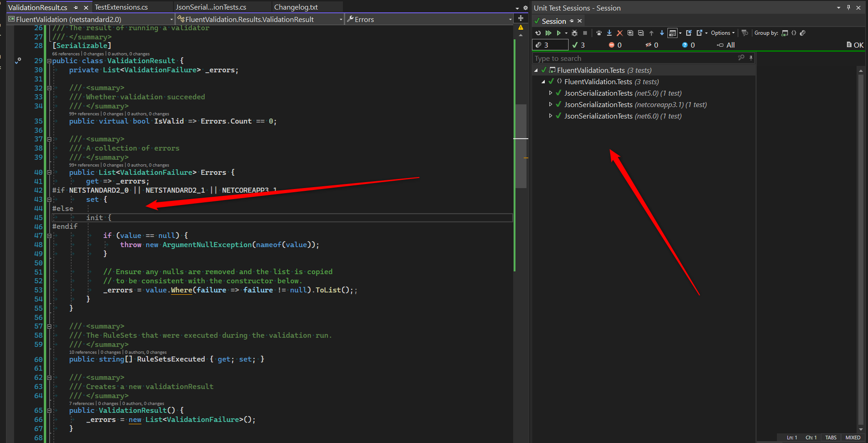This screenshot has width=868, height=443.
Task: Expand the JsonSerializationTests (net6.0) node
Action: 551,116
